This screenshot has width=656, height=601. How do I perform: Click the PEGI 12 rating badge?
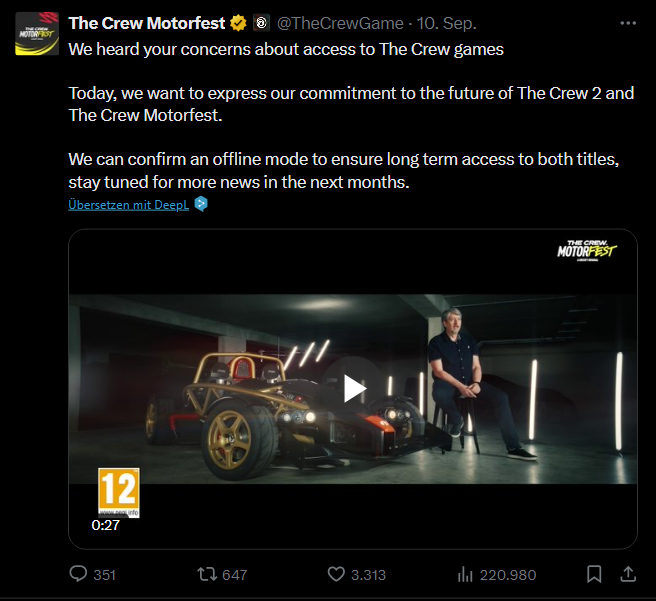[118, 492]
